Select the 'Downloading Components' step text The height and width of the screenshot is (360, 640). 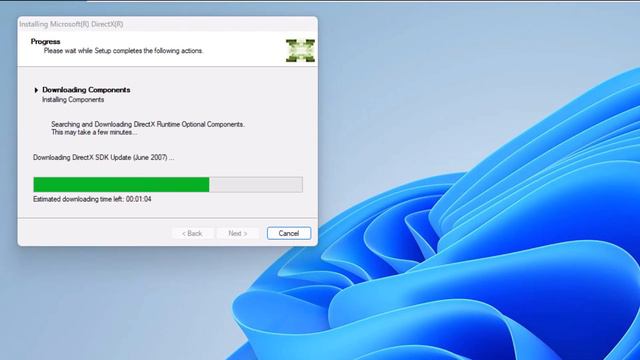click(86, 90)
